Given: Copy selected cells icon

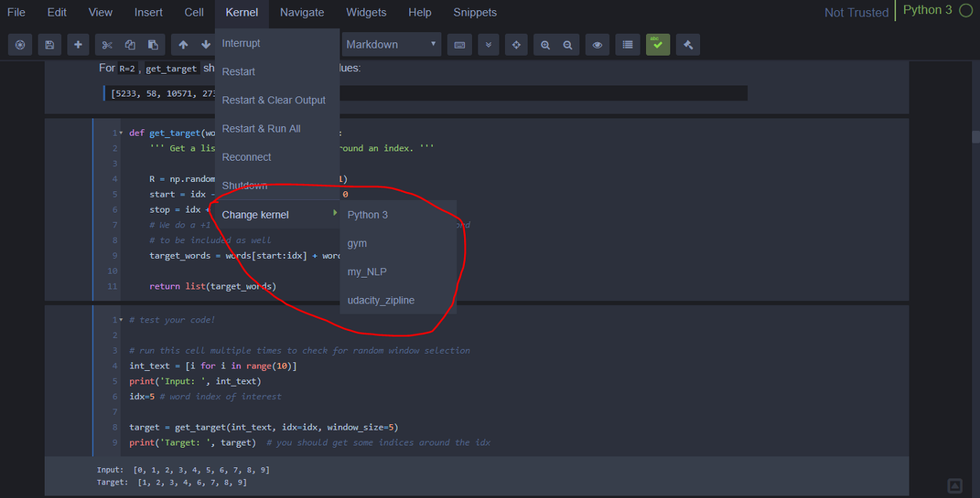Looking at the screenshot, I should [x=130, y=45].
